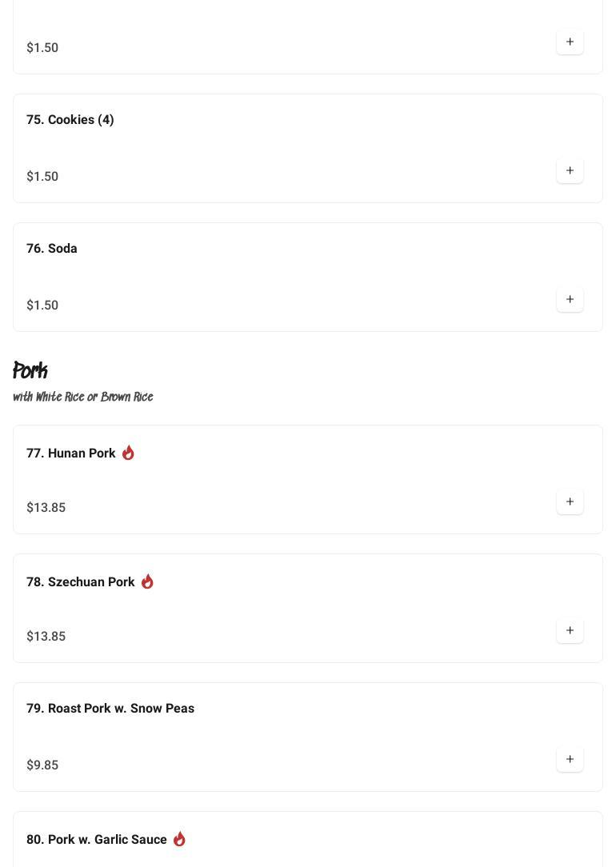This screenshot has width=616, height=867.
Task: Click the 'with White Rice or Brown Rice' subtitle
Action: tap(83, 398)
